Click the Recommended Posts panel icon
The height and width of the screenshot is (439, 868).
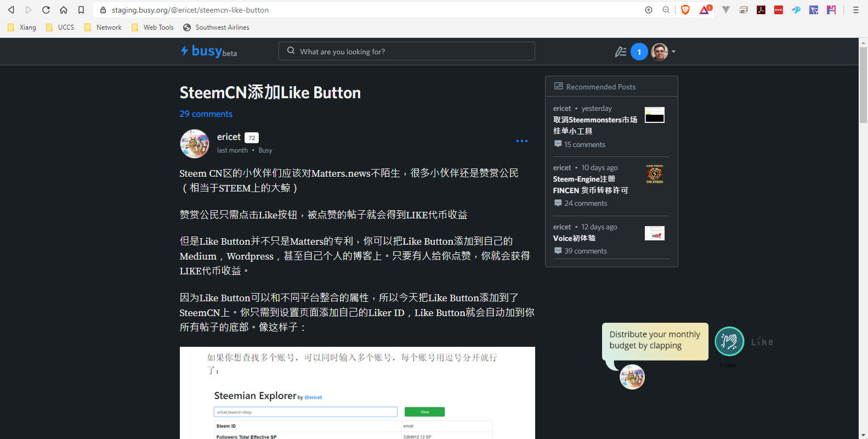(x=559, y=86)
